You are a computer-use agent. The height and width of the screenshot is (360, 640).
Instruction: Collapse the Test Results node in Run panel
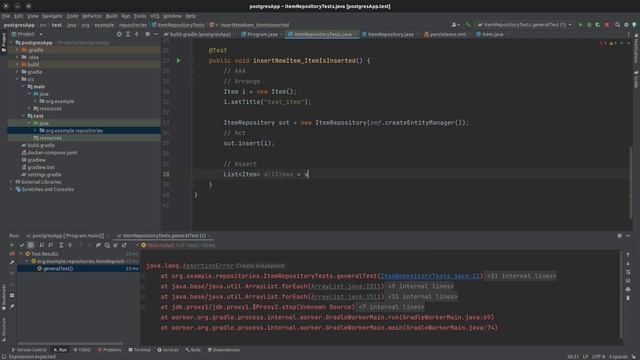[x=21, y=254]
